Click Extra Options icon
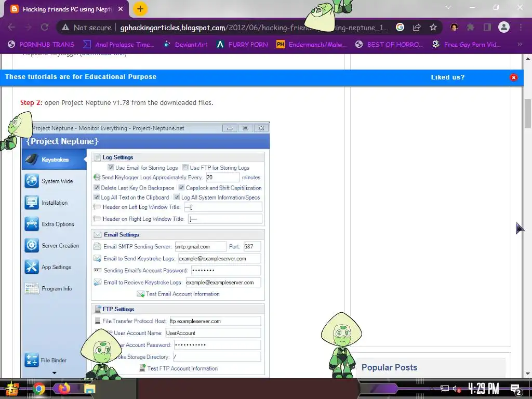Viewport: 532px width, 399px height. click(x=32, y=224)
